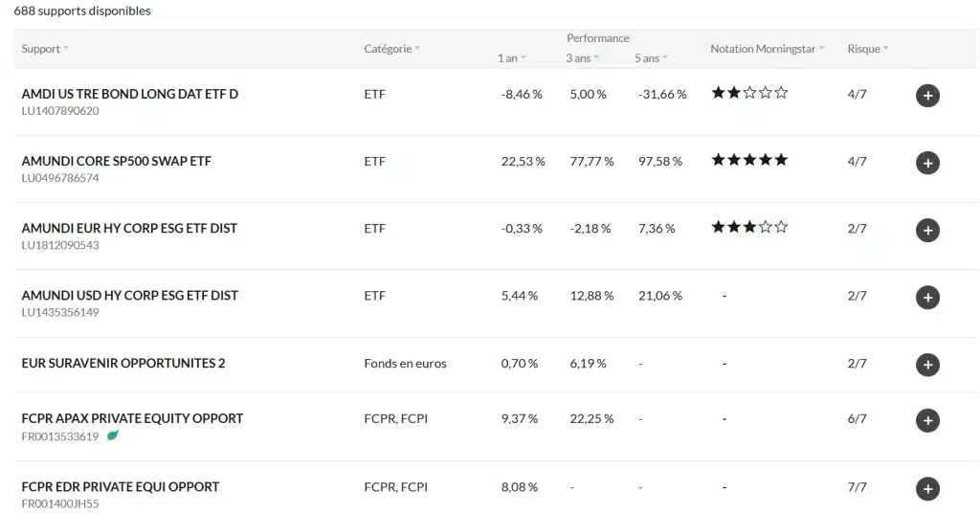The width and height of the screenshot is (980, 514).
Task: Sort by Notation Morningstar
Action: 767,49
